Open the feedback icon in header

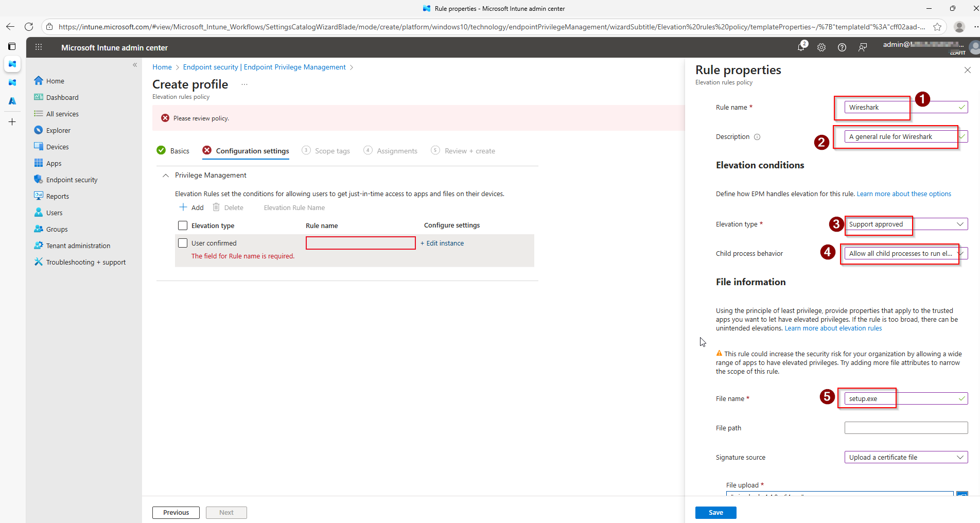pyautogui.click(x=863, y=47)
